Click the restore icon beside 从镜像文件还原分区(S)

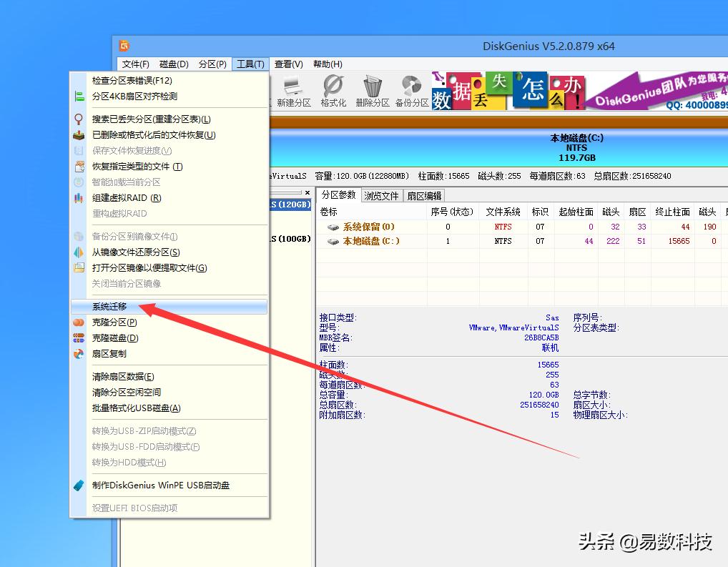pyautogui.click(x=79, y=252)
